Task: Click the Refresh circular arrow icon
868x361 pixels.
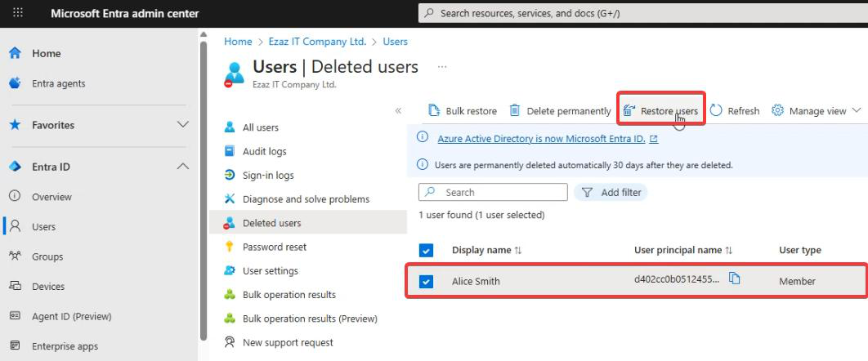Action: point(716,110)
